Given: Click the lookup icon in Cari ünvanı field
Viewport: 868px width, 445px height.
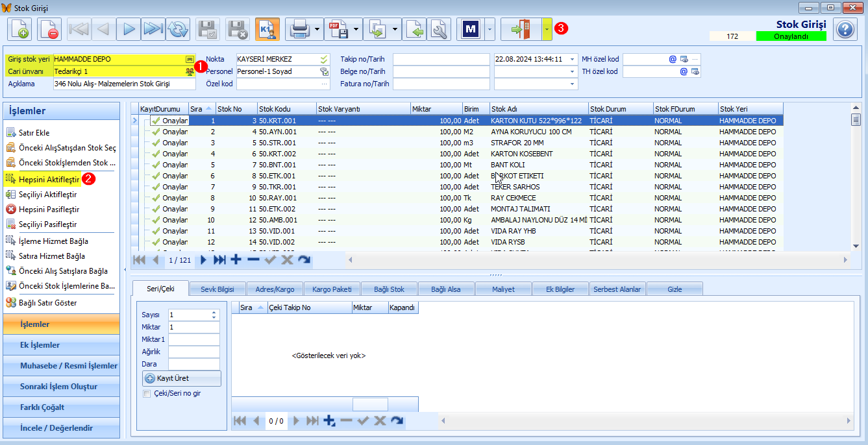Looking at the screenshot, I should click(190, 71).
